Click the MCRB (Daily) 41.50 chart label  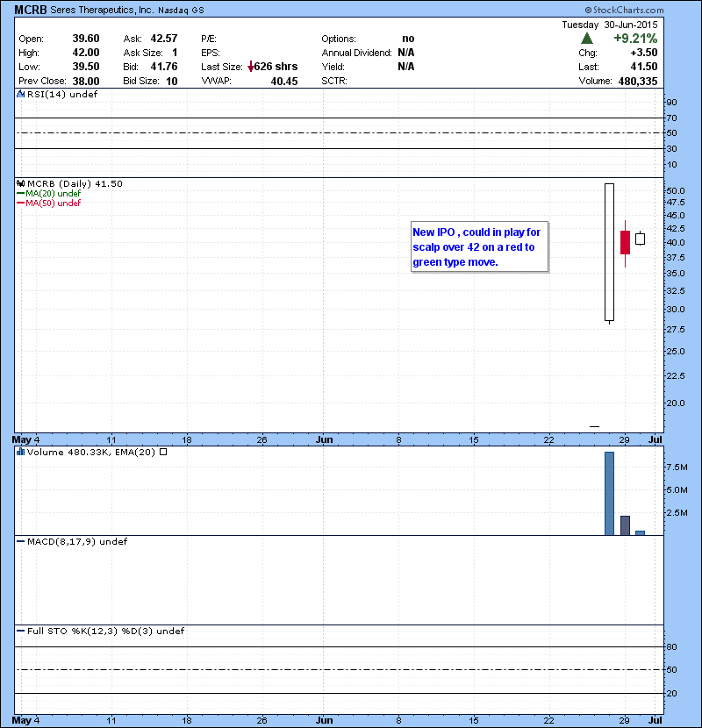click(75, 184)
